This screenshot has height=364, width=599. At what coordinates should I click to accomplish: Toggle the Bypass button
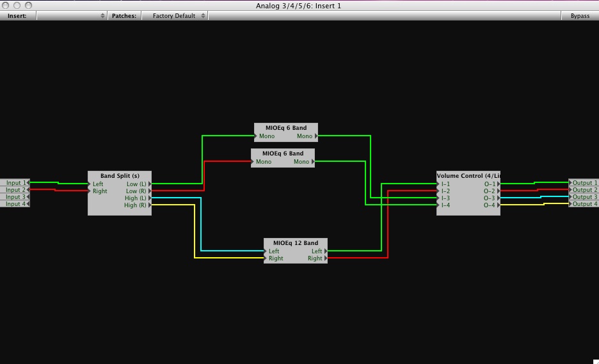pyautogui.click(x=579, y=16)
